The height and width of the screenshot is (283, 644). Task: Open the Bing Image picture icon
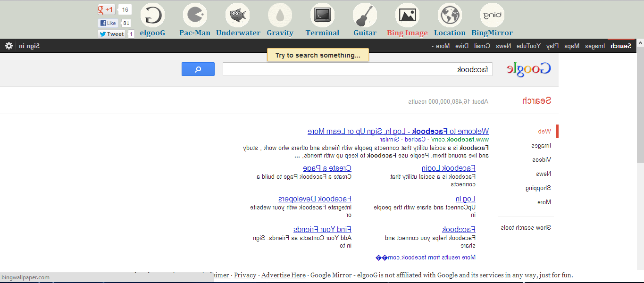tap(407, 15)
